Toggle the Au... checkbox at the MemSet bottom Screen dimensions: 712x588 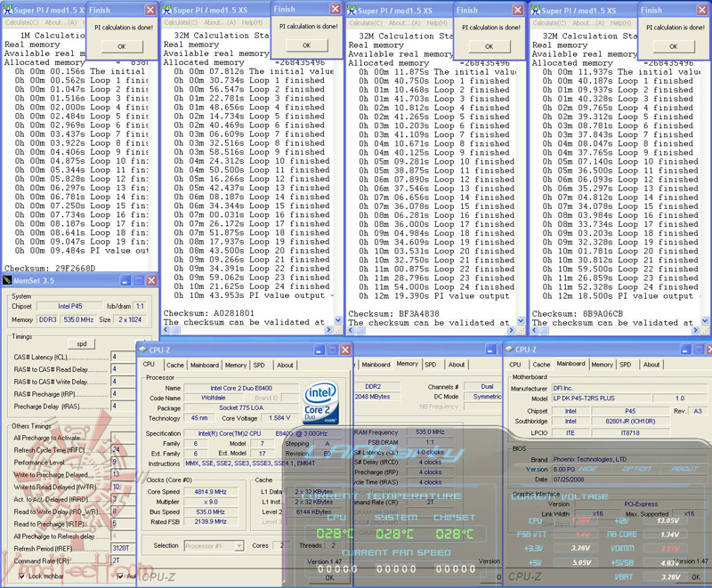[120, 576]
